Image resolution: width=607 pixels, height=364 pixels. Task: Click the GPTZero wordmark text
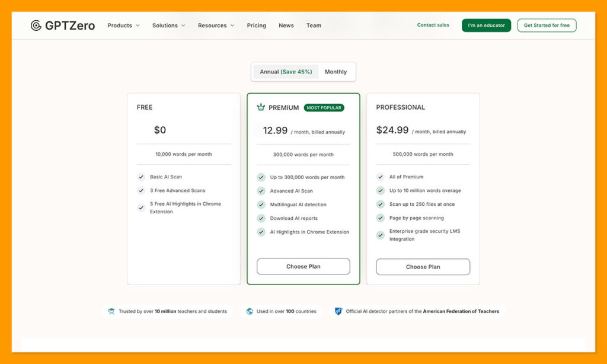tap(70, 25)
